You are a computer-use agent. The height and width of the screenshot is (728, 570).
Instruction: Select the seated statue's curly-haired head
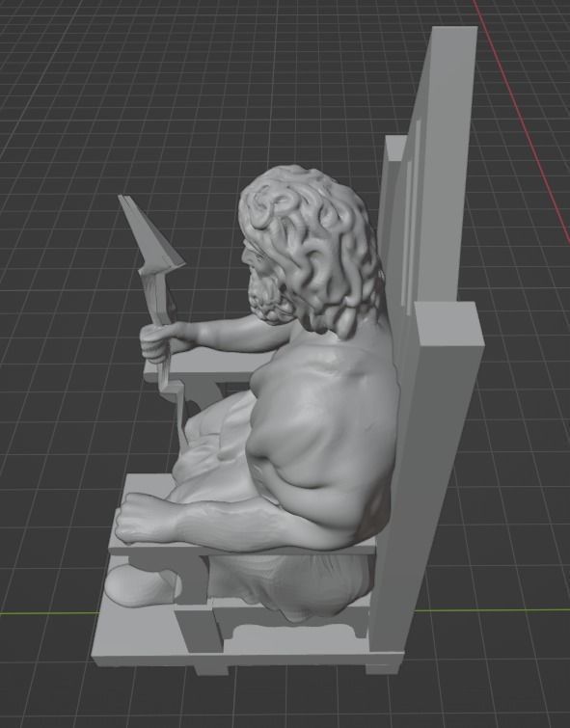[x=311, y=251]
